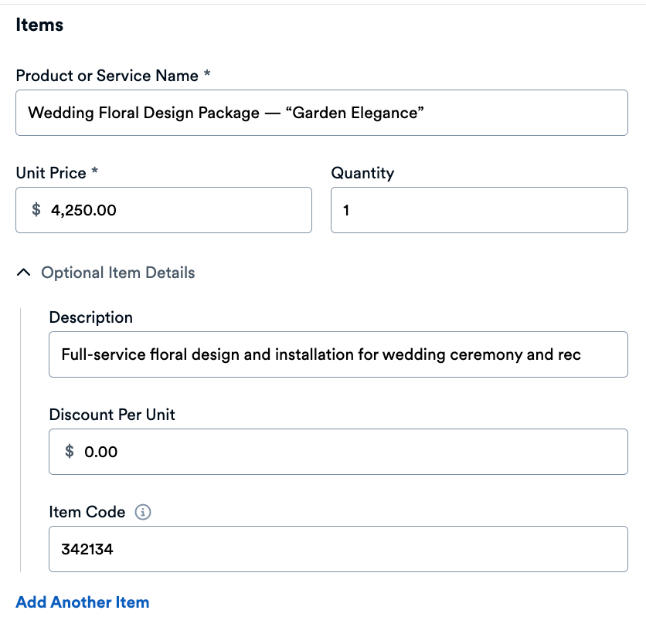
Task: Click the Discount Per Unit amount field
Action: [348, 452]
